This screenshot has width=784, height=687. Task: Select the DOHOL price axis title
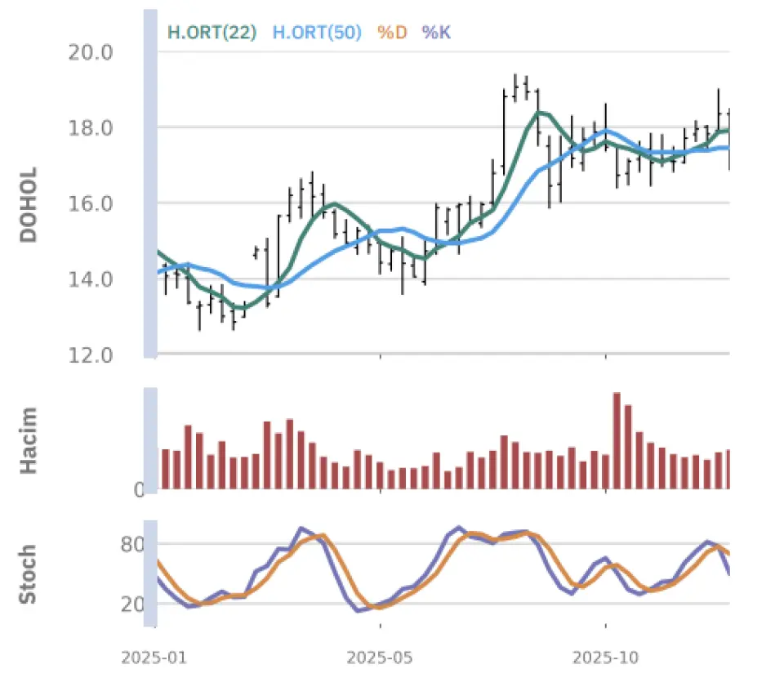pyautogui.click(x=29, y=204)
